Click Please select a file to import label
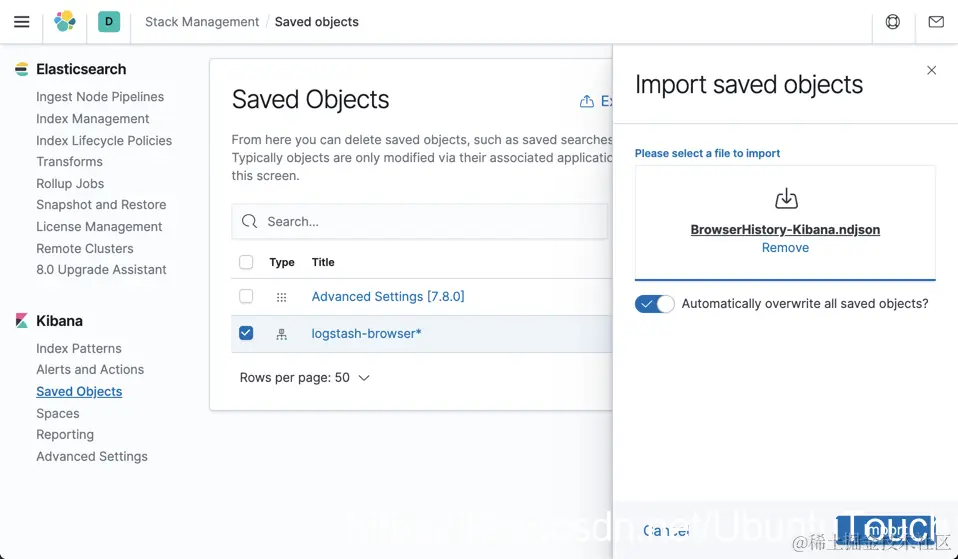 click(x=707, y=153)
